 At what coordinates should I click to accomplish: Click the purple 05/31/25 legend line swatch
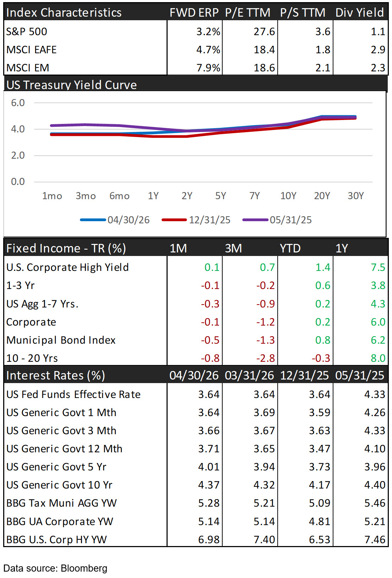coord(255,220)
